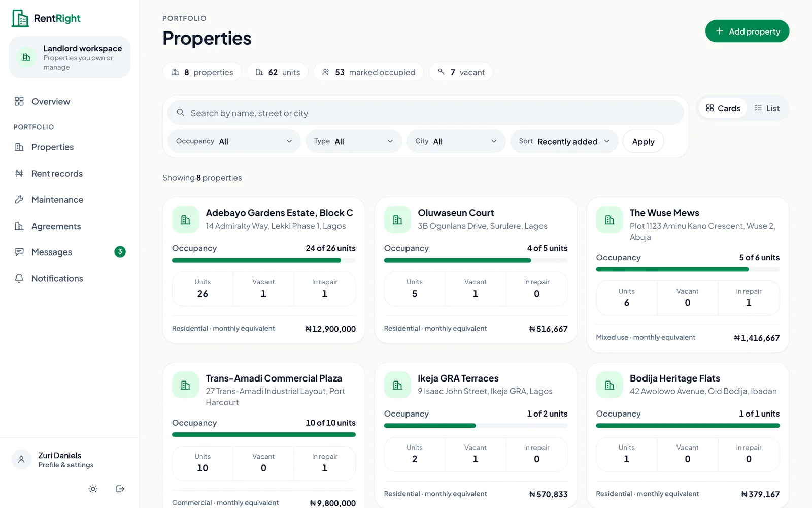This screenshot has height=508, width=812.
Task: Open Oluwaseun Court property card
Action: point(476,270)
